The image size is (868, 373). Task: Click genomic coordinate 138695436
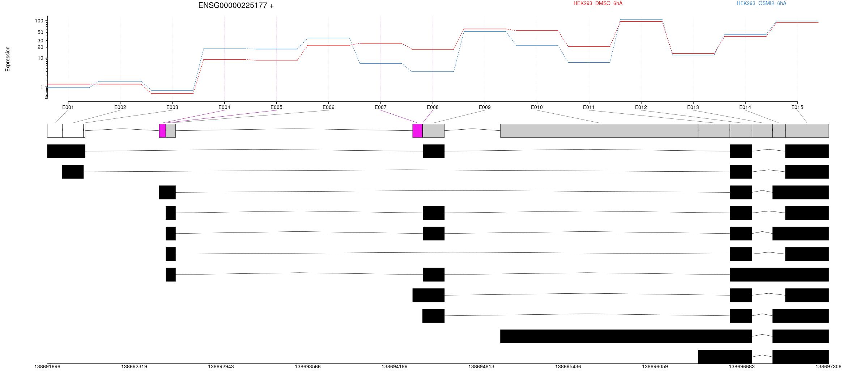tap(568, 366)
